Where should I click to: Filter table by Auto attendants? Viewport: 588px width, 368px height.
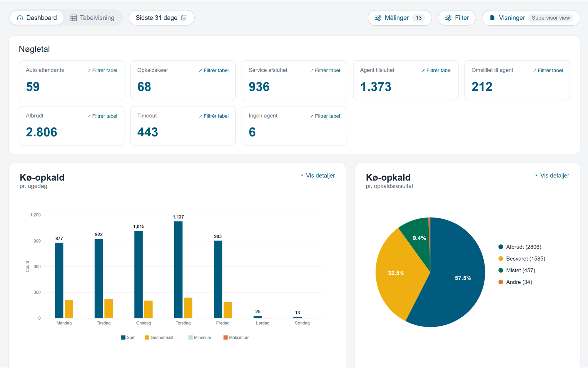[x=102, y=70]
